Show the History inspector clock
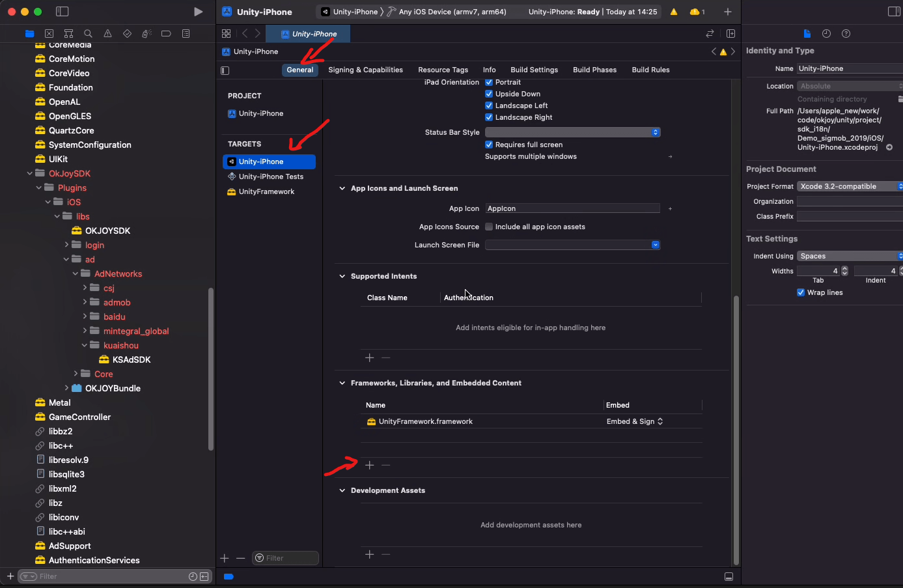Screen dimensions: 903x588 (x=826, y=34)
